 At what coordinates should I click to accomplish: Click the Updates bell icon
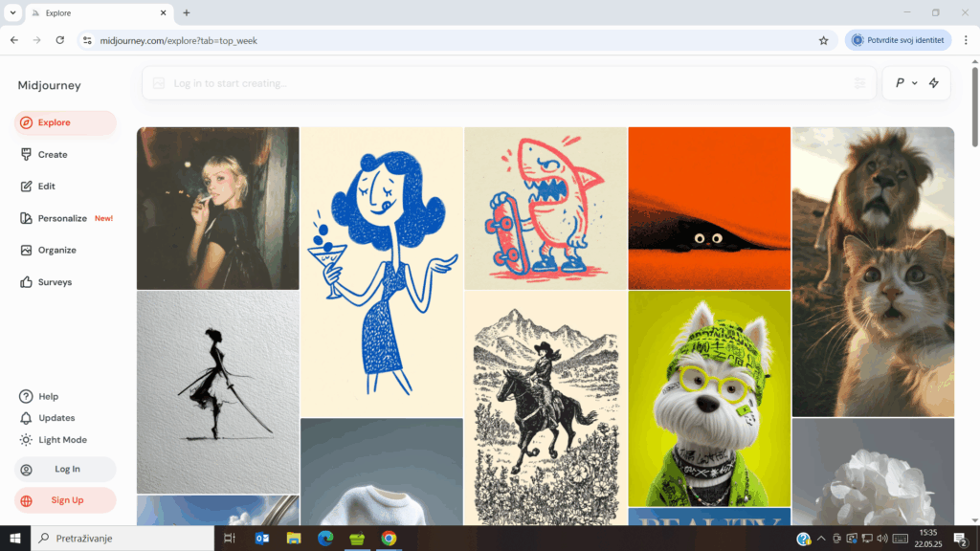click(x=26, y=418)
